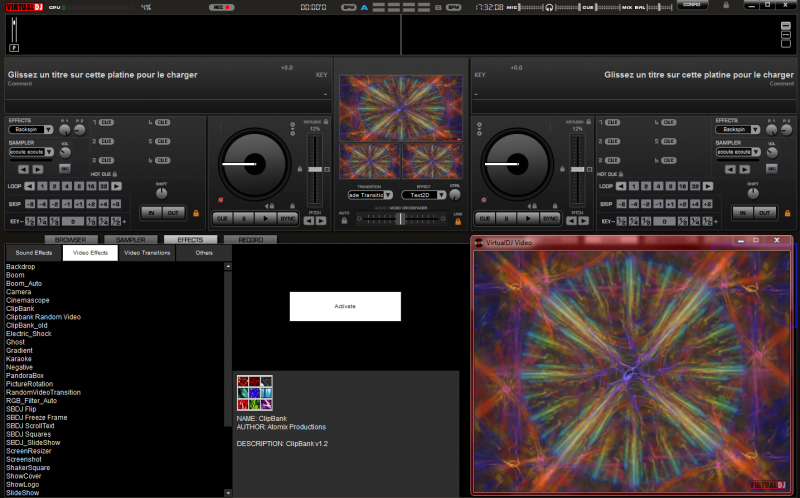Screen dimensions: 800x498
Task: Click the left sampler REC button
Action: (x=66, y=168)
